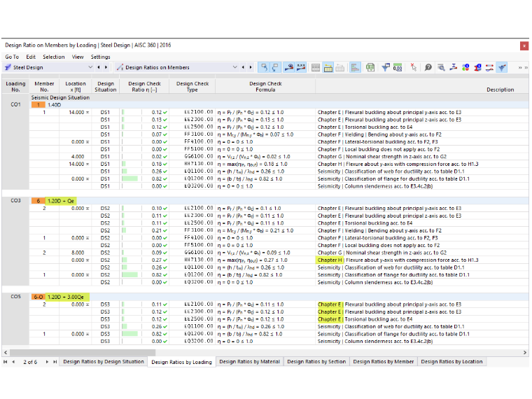Toggle the highlighted blue filter funnel icon
The image size is (532, 399).
(x=502, y=67)
